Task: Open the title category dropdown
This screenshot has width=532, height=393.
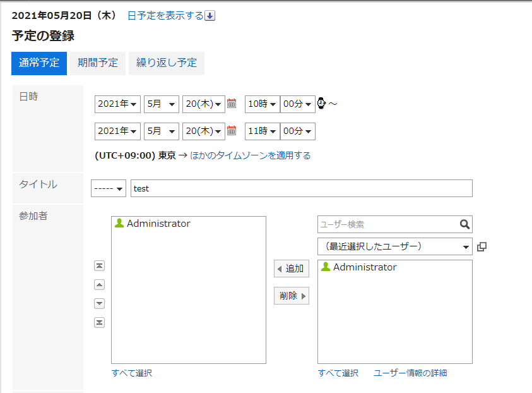Action: 108,188
